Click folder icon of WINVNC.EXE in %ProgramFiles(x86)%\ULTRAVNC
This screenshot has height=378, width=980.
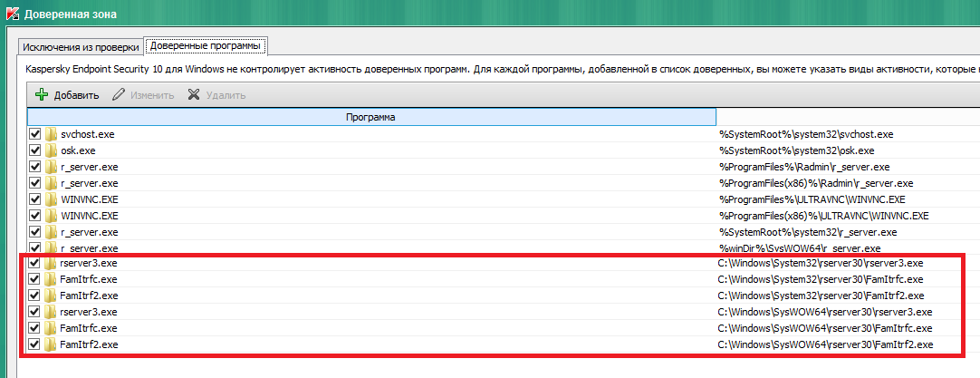[51, 215]
